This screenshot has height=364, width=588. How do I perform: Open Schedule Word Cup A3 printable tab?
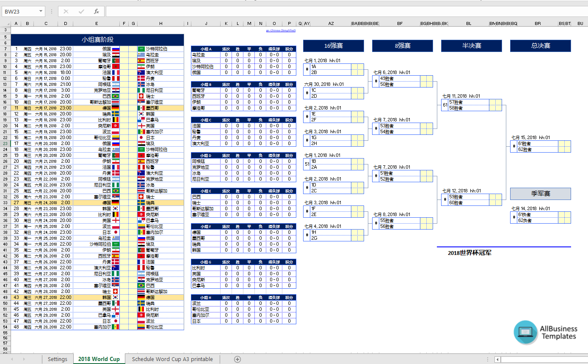[x=172, y=359]
